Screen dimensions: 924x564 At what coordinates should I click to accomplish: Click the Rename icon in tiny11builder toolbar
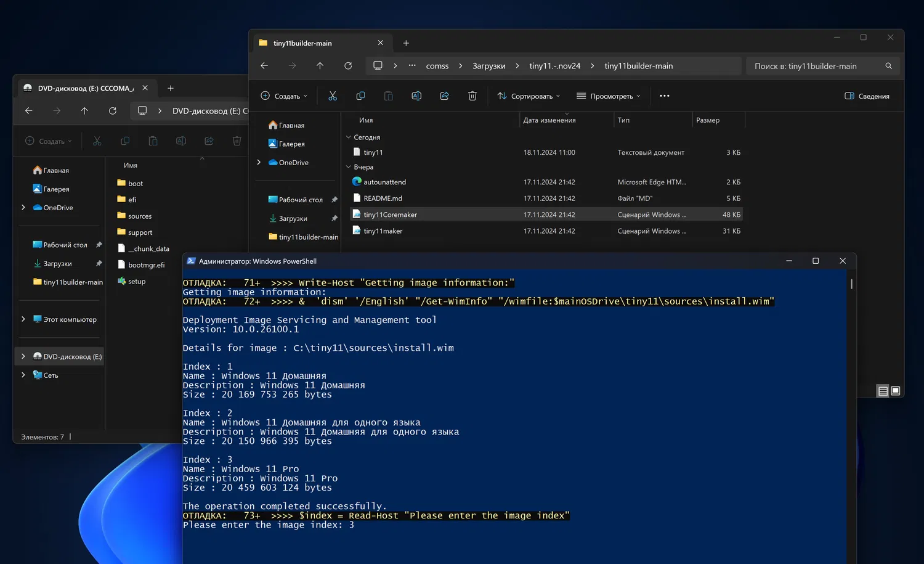point(416,96)
